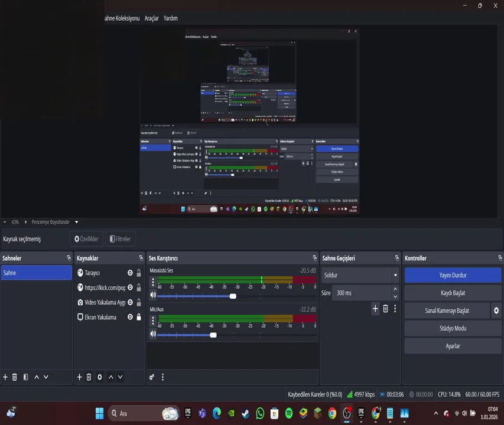The image size is (504, 425).
Task: Delete the scene transition
Action: coord(385,309)
